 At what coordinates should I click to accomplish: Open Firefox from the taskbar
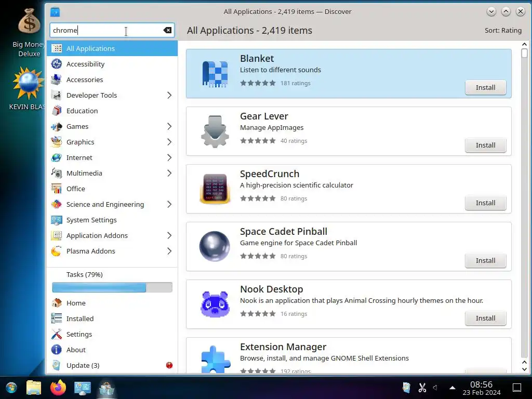click(x=58, y=388)
